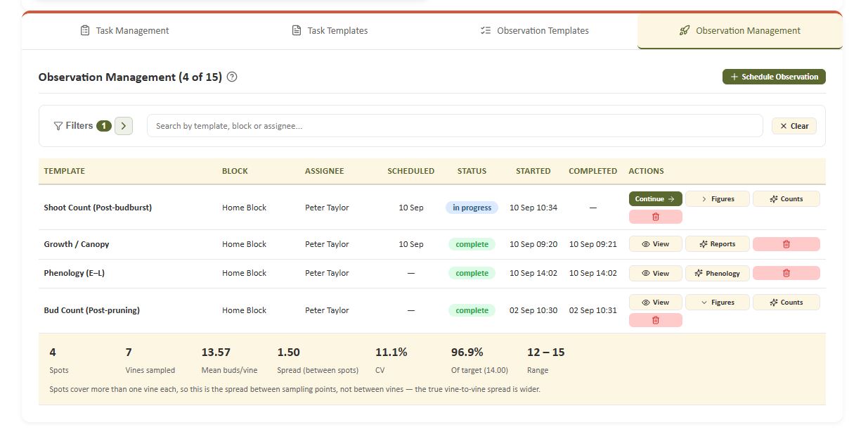Click the help question mark icon
This screenshot has height=432, width=868.
[x=232, y=77]
